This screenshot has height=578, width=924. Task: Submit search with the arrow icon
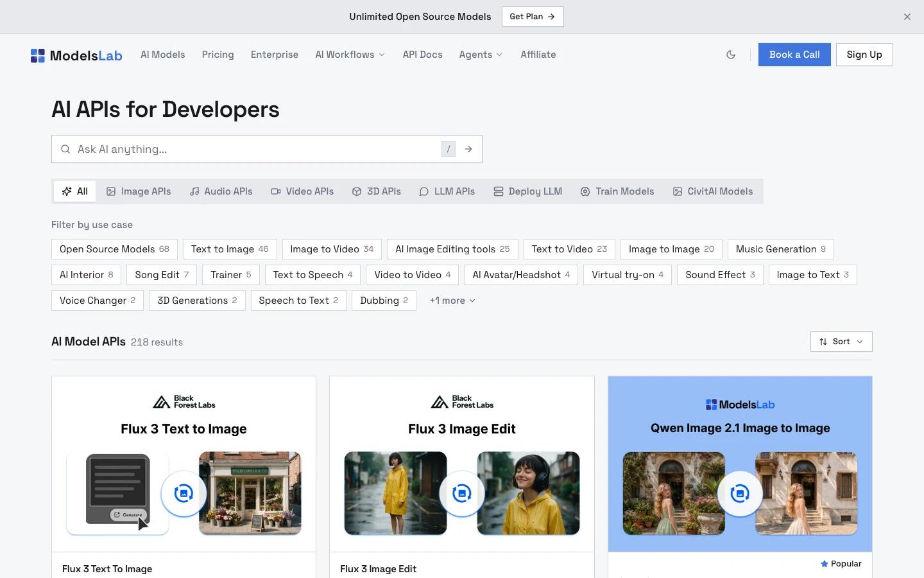[468, 149]
